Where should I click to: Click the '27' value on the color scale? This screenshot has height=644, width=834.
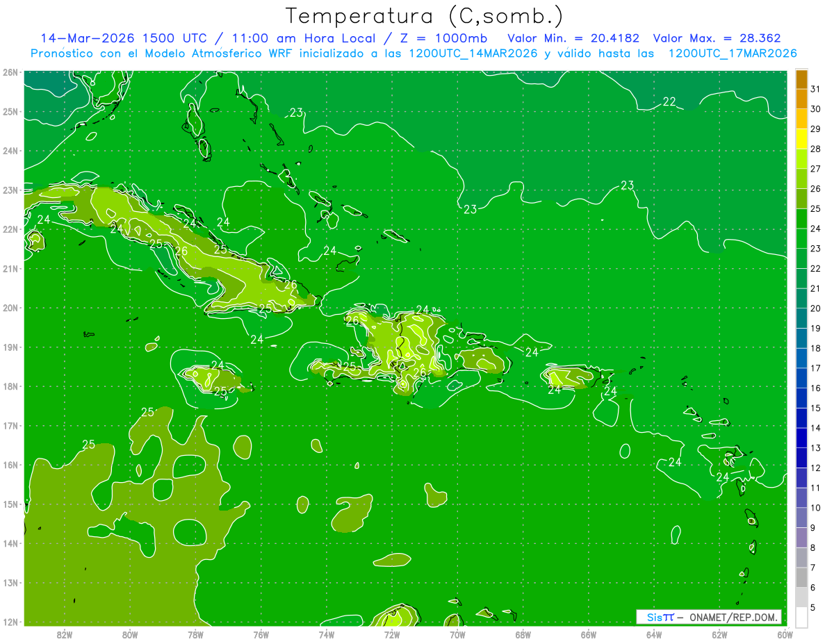(x=816, y=169)
